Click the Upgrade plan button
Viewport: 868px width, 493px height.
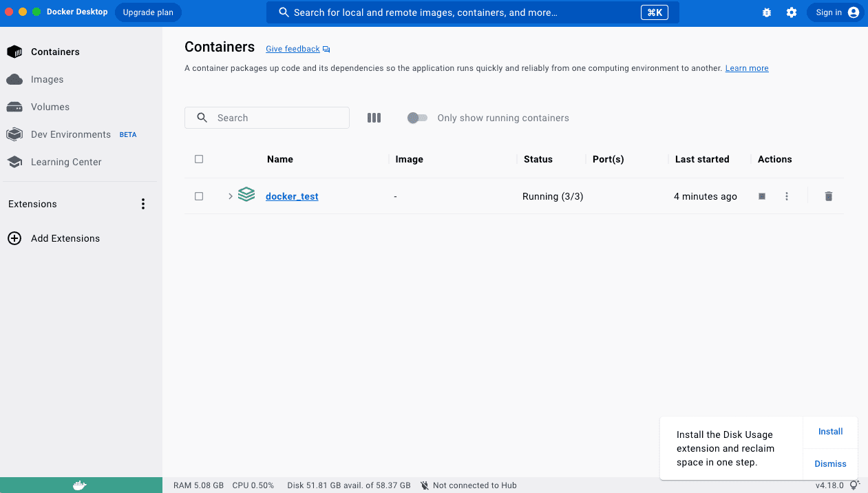[148, 12]
